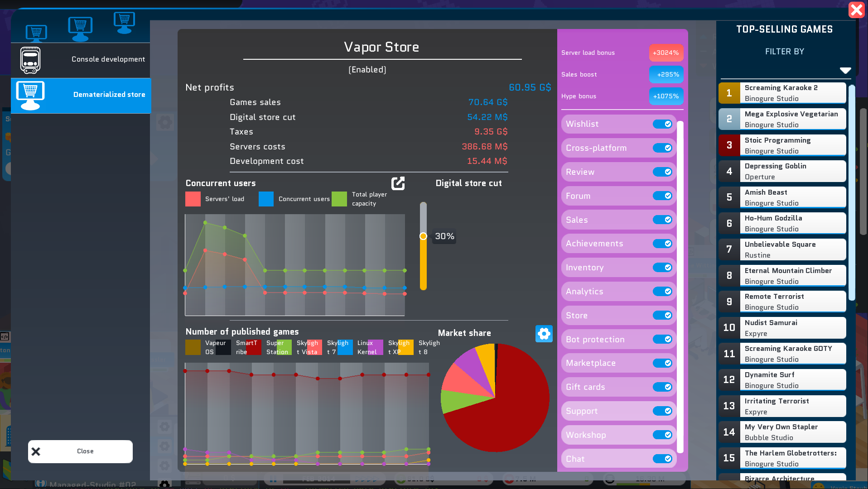Disable the Support feature

(662, 411)
